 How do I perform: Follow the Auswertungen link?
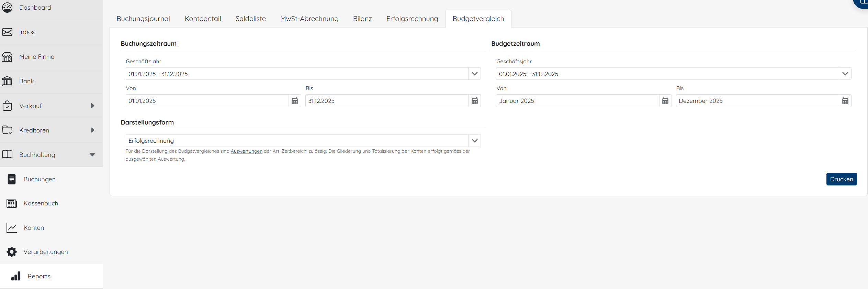pyautogui.click(x=246, y=151)
